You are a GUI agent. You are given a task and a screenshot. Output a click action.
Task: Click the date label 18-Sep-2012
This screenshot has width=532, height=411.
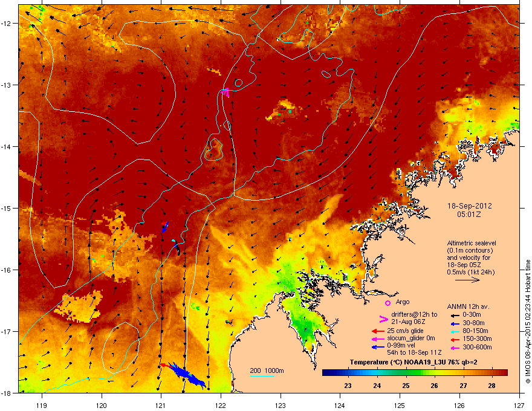(469, 206)
